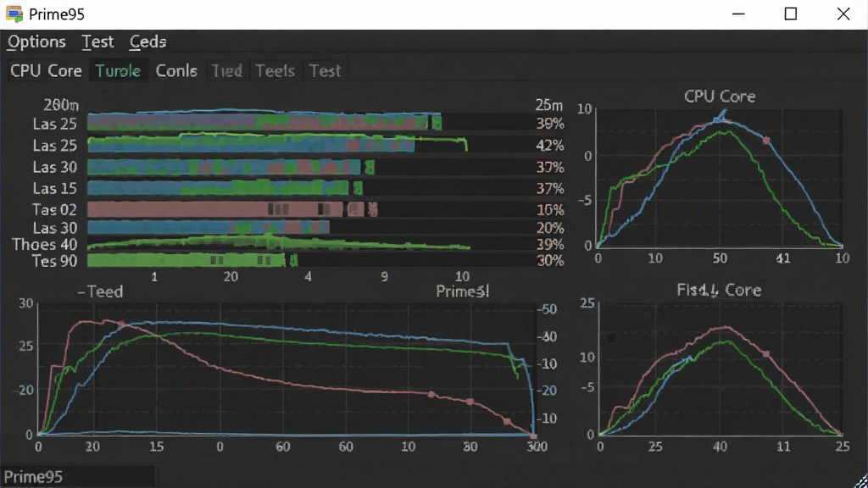
Task: Open the Teels tab
Action: pyautogui.click(x=275, y=71)
